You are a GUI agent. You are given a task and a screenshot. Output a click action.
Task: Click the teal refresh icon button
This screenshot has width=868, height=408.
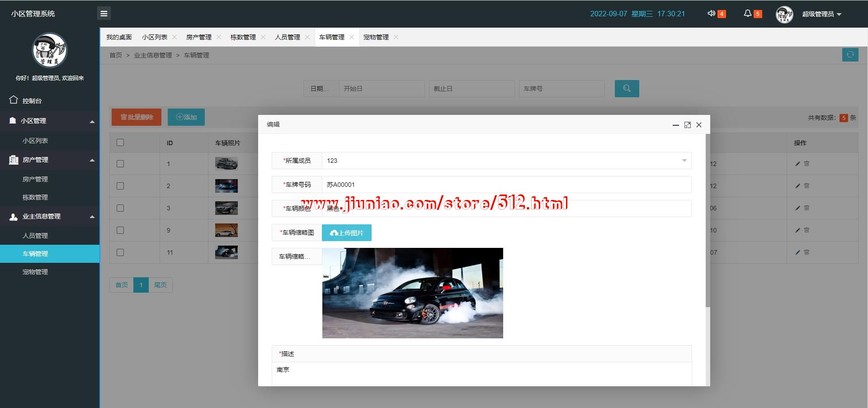click(x=850, y=55)
